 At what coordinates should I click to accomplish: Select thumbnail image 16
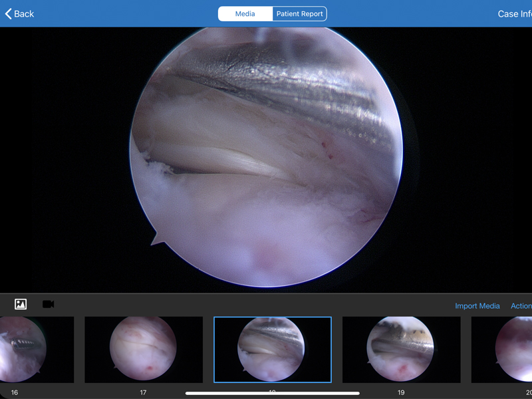click(x=37, y=350)
